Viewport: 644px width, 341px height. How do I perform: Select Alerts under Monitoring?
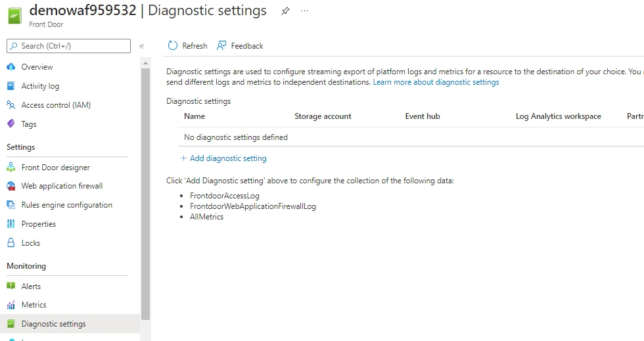pyautogui.click(x=31, y=286)
